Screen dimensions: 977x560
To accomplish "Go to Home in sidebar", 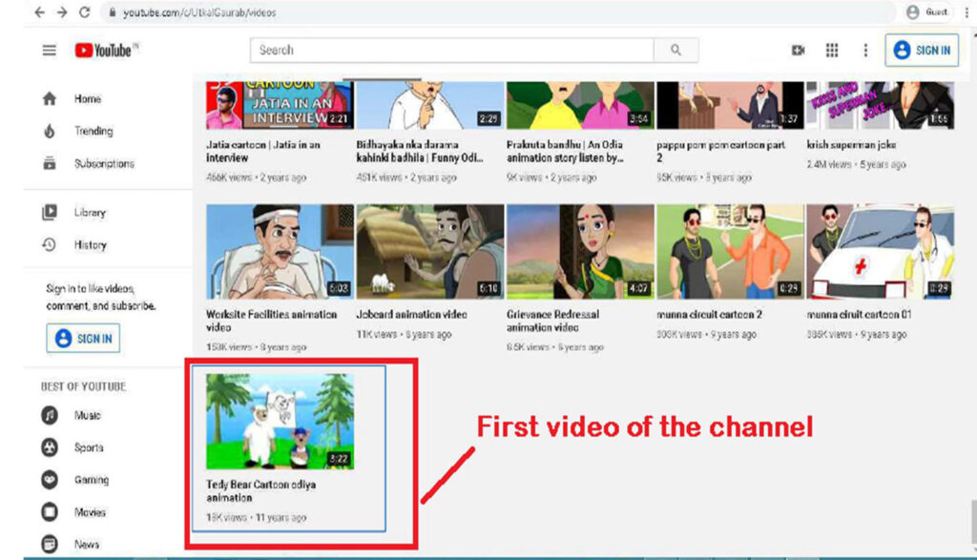I will pyautogui.click(x=87, y=99).
